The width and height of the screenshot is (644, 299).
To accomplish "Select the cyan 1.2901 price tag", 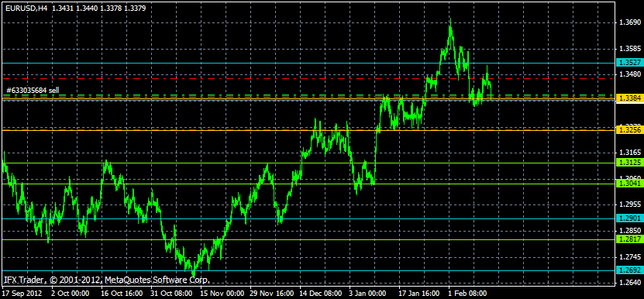I will [629, 218].
